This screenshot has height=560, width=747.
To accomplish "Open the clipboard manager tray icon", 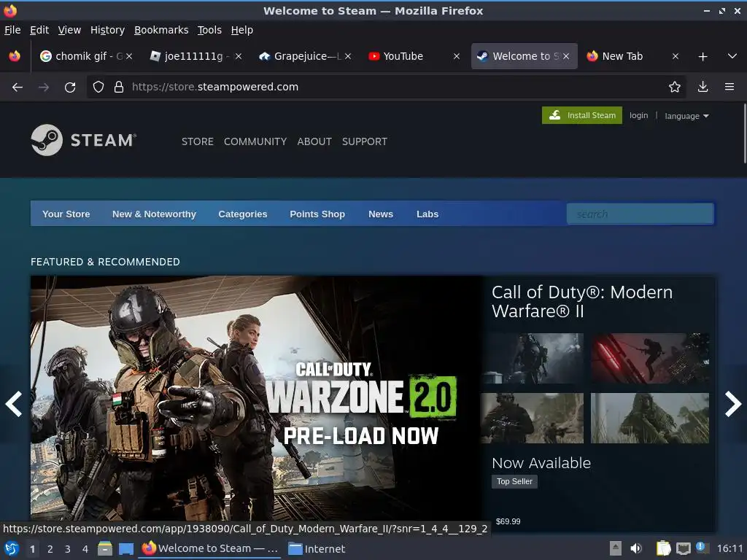I will pyautogui.click(x=663, y=548).
